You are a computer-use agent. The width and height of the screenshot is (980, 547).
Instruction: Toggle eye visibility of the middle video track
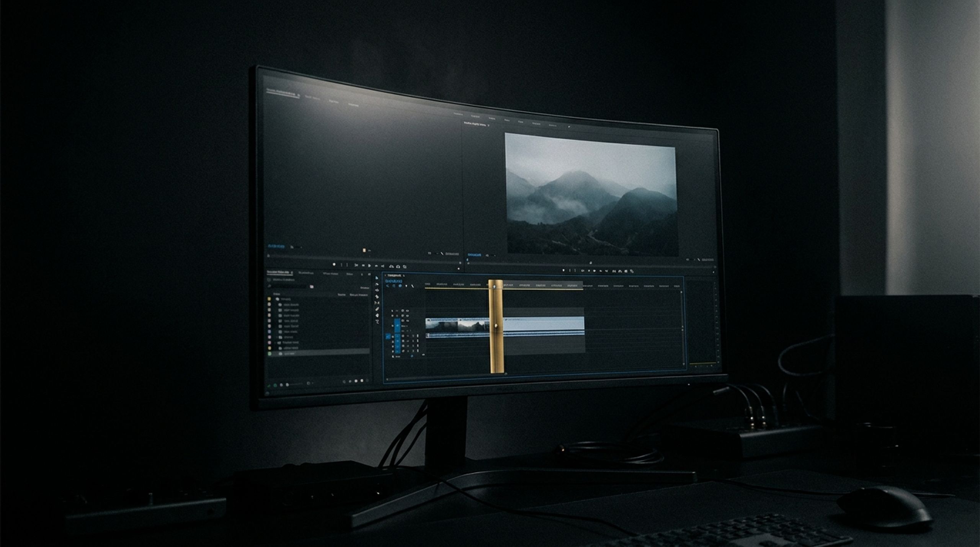point(407,316)
